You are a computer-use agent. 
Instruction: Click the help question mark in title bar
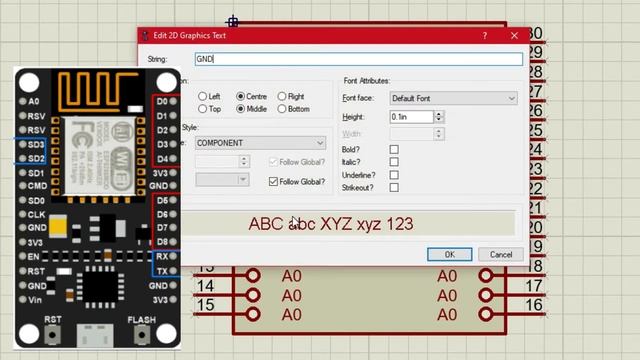coord(485,36)
